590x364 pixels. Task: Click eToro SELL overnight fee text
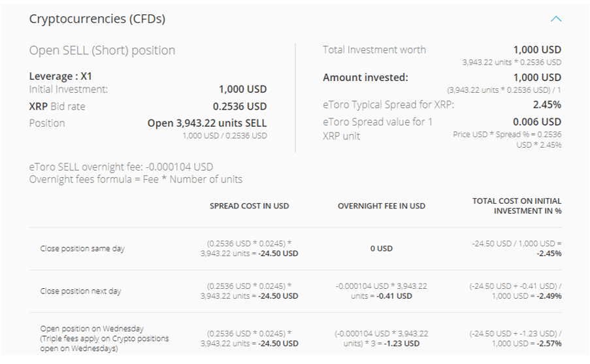(121, 167)
